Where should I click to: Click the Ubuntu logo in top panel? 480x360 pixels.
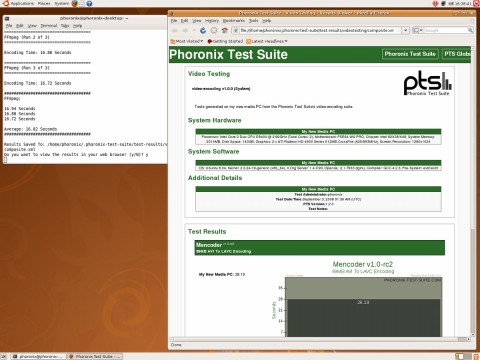pyautogui.click(x=5, y=3)
